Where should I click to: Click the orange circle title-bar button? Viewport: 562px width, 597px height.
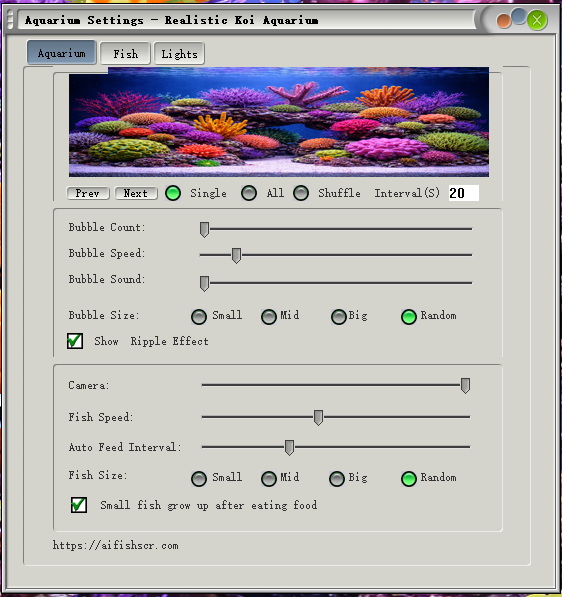click(x=503, y=21)
